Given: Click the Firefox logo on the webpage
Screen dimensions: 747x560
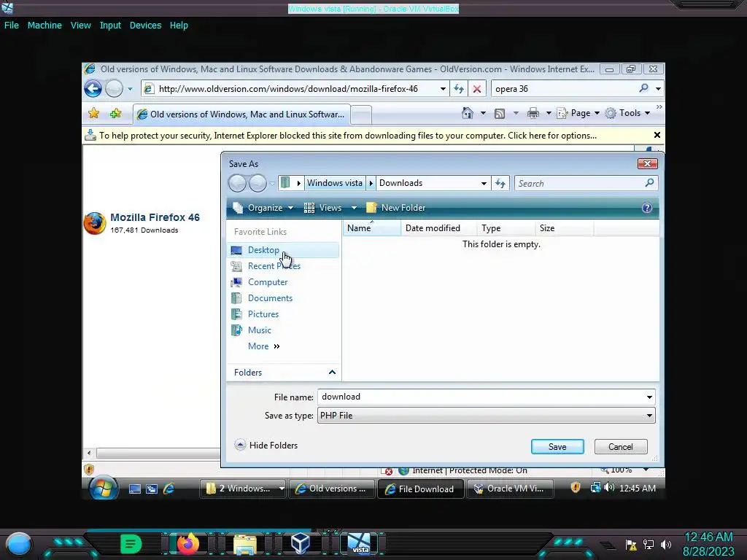Looking at the screenshot, I should 95,223.
